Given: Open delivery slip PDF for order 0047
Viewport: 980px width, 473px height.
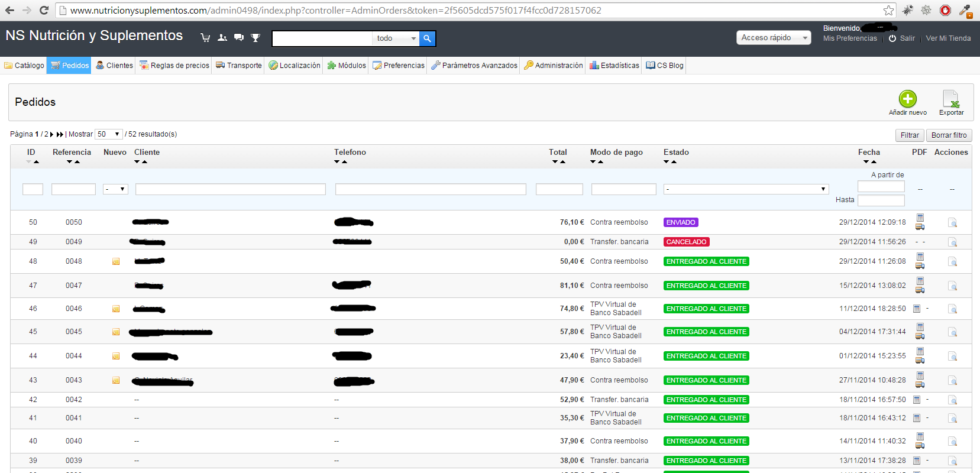Looking at the screenshot, I should [x=920, y=290].
